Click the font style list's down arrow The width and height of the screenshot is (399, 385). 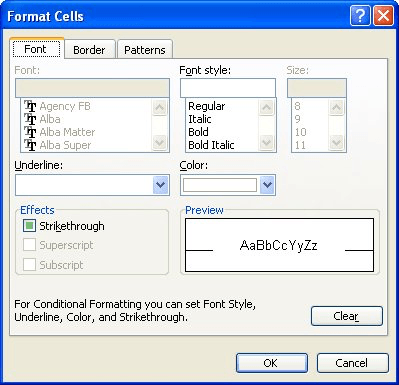266,143
